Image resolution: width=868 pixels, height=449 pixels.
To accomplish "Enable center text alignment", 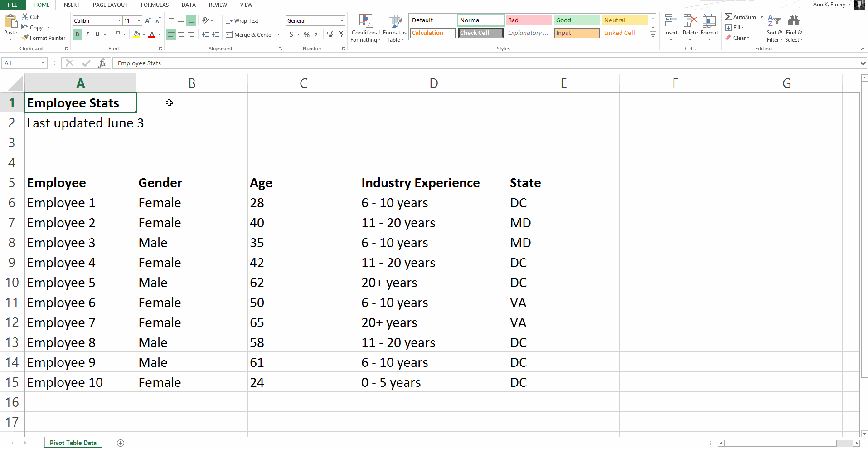I will [x=181, y=34].
